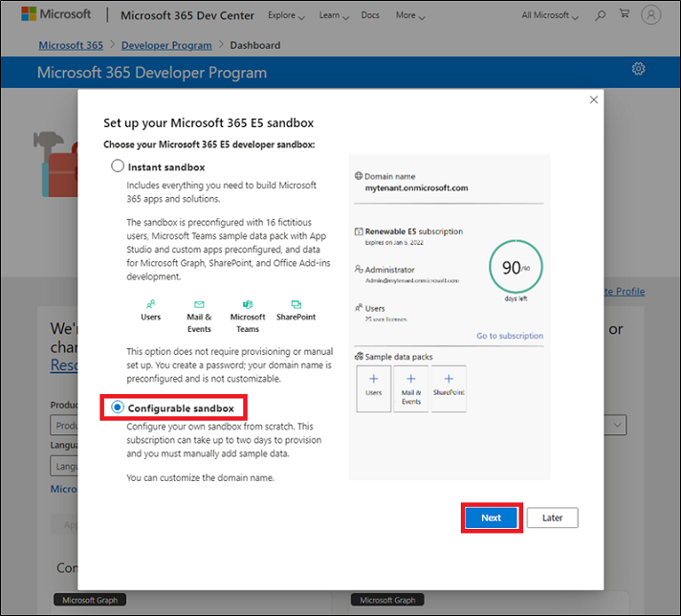Click the Admin@mytenant.onmicrosoft.com address
The image size is (681, 616).
[x=411, y=280]
